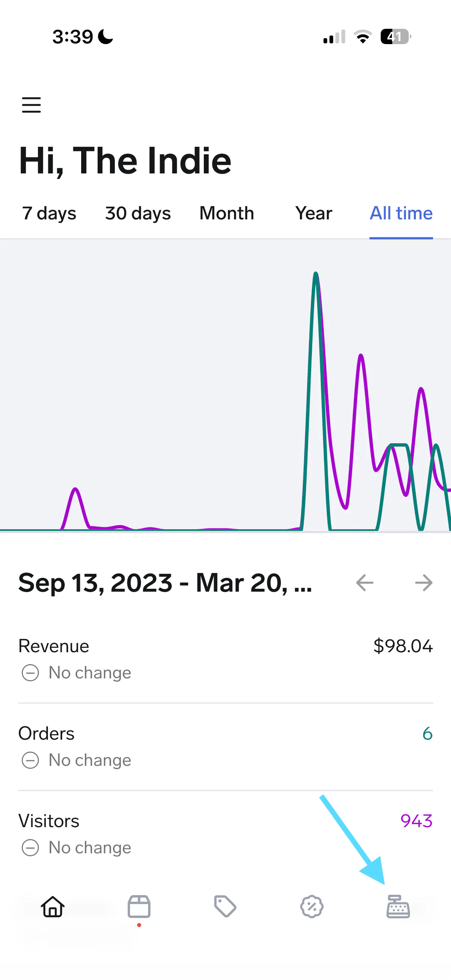Select the Year tab

(314, 213)
